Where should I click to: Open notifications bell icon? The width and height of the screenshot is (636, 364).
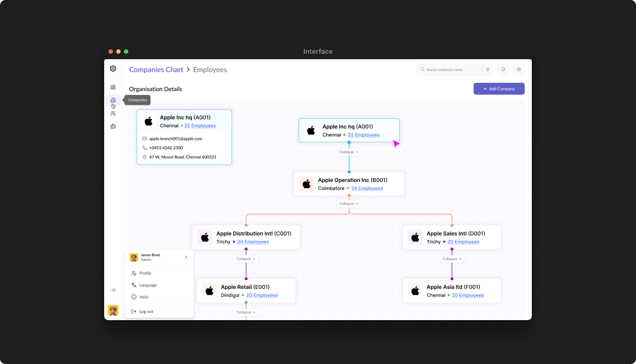pyautogui.click(x=503, y=70)
